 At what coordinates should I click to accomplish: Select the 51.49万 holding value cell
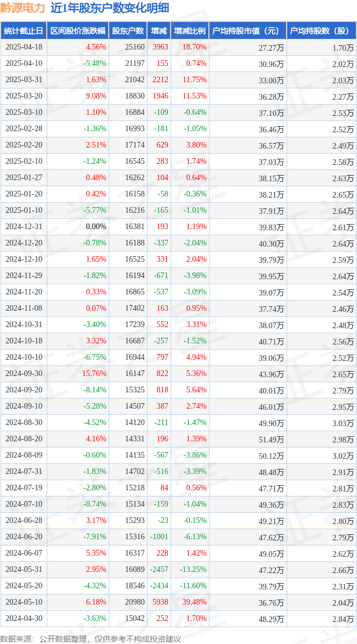(271, 439)
